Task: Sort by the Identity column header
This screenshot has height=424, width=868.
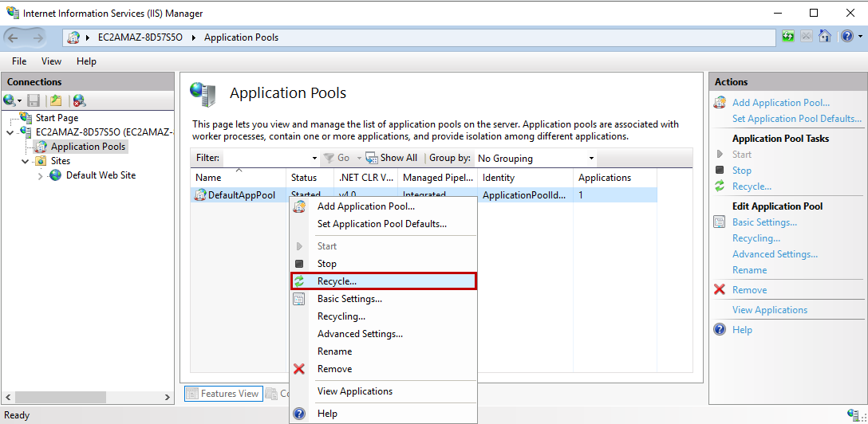Action: point(525,178)
